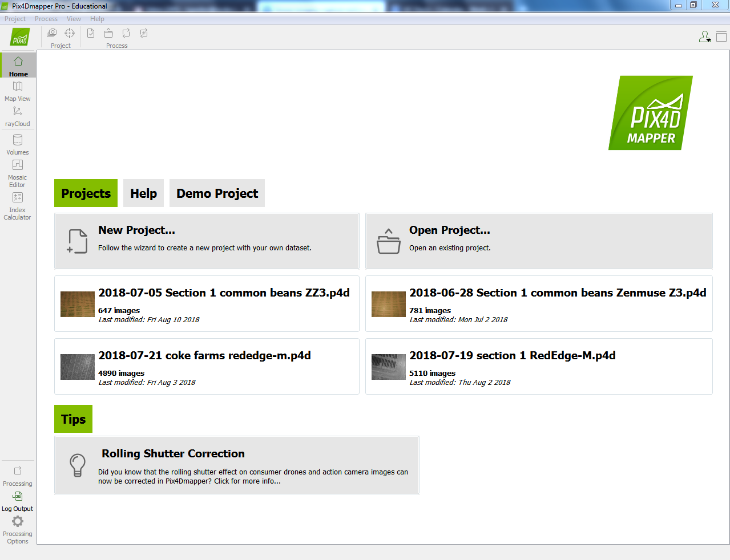Click the 'Process' toolbar group label
The width and height of the screenshot is (730, 560).
click(117, 46)
